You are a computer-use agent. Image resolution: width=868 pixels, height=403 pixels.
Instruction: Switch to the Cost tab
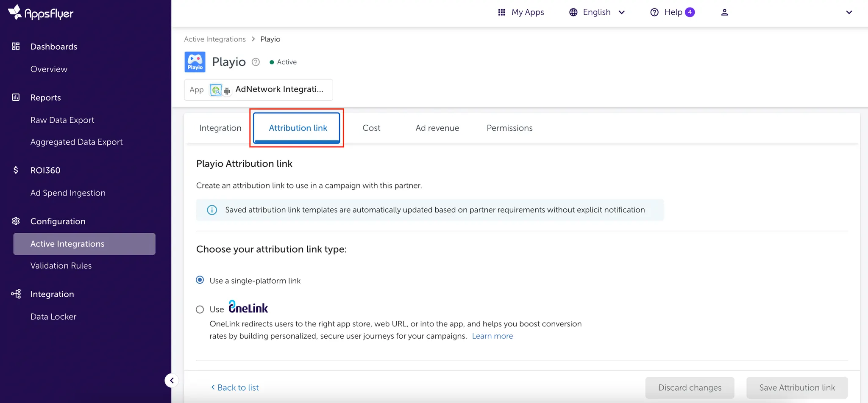[371, 128]
